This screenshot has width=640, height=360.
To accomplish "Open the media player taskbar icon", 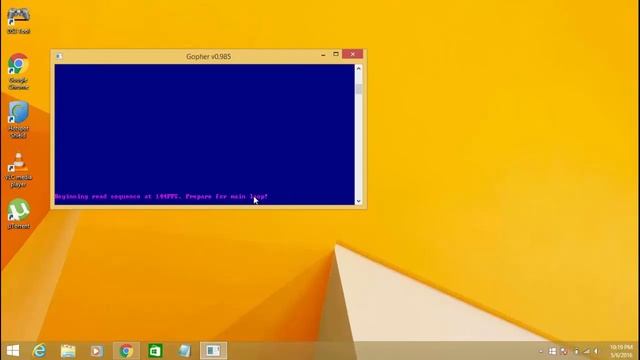I will 97,351.
